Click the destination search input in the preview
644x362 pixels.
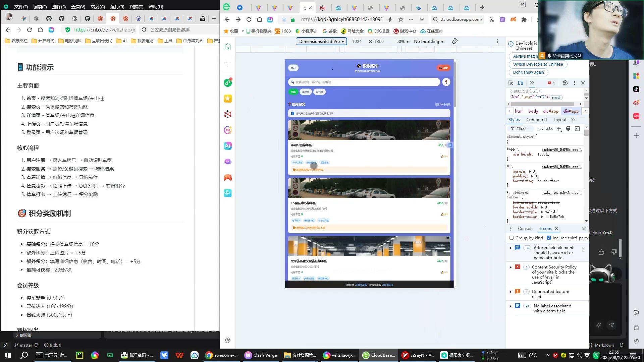tap(364, 82)
